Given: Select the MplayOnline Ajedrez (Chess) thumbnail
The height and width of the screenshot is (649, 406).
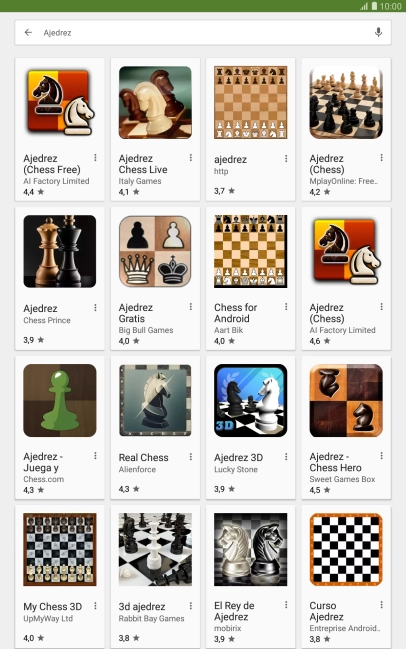Looking at the screenshot, I should [x=346, y=102].
